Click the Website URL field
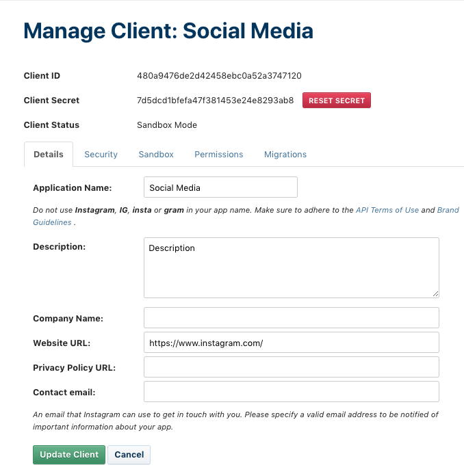This screenshot has height=476, width=464. pyautogui.click(x=291, y=343)
